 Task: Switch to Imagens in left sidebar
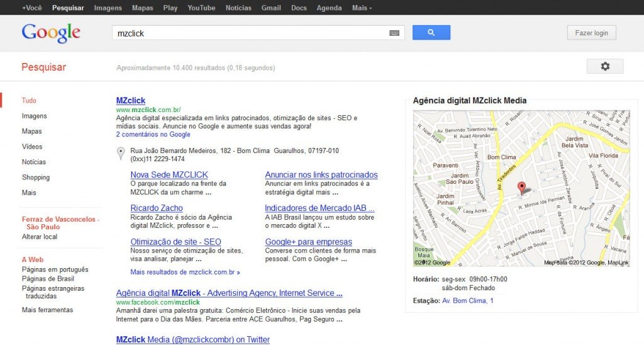point(34,116)
